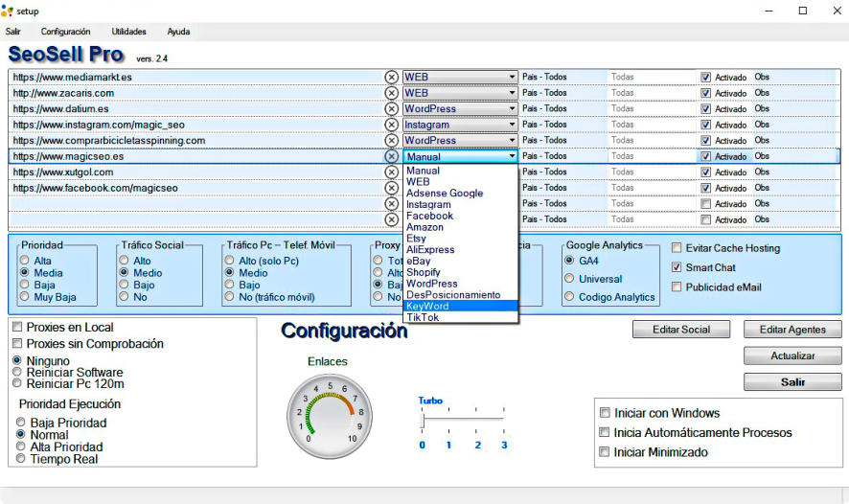The image size is (849, 504).
Task: Check Iniciar Minimizado option
Action: [605, 452]
